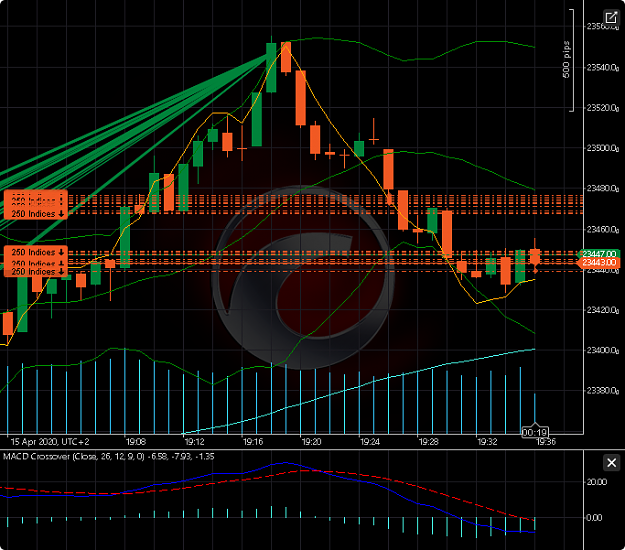Viewport: 625px width, 550px height.
Task: Click the 19:28 time axis label
Action: coord(428,442)
